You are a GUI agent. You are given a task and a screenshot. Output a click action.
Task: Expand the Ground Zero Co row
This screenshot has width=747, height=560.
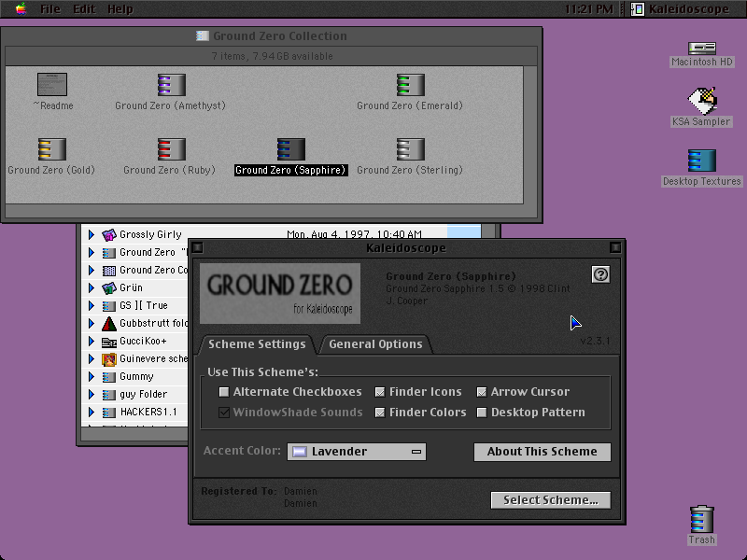pos(91,271)
